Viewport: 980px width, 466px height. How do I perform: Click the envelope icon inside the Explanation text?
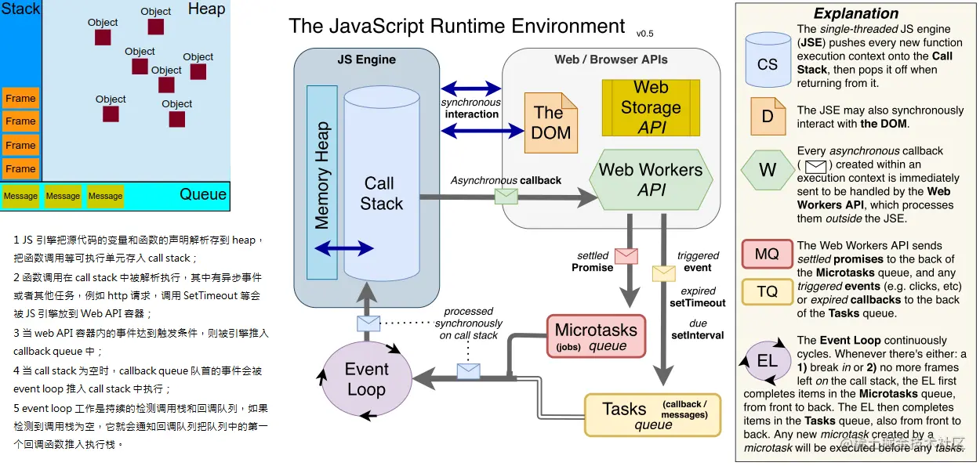[817, 165]
